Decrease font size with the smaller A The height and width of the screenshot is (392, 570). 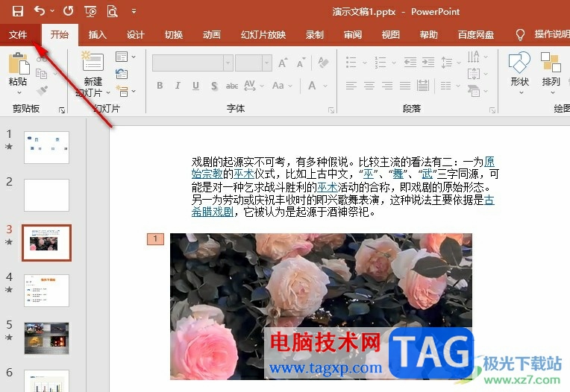pos(301,63)
